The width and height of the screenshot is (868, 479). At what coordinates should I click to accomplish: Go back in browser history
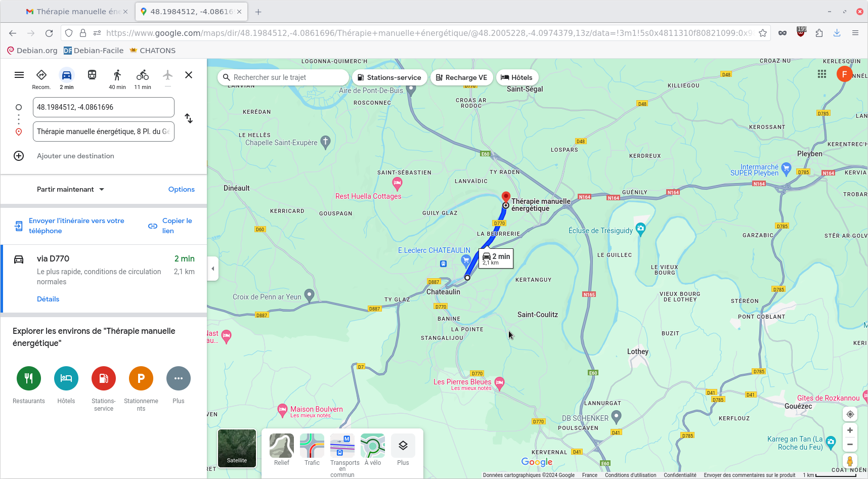[13, 33]
